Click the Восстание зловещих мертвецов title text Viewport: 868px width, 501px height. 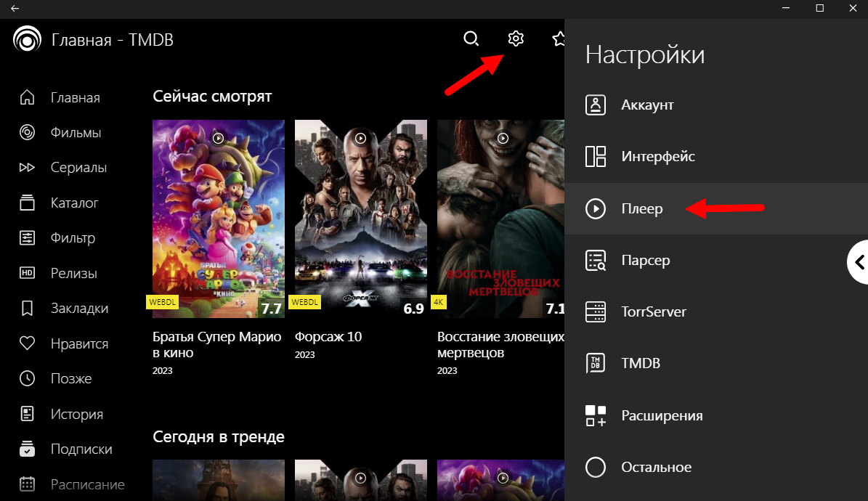point(501,344)
